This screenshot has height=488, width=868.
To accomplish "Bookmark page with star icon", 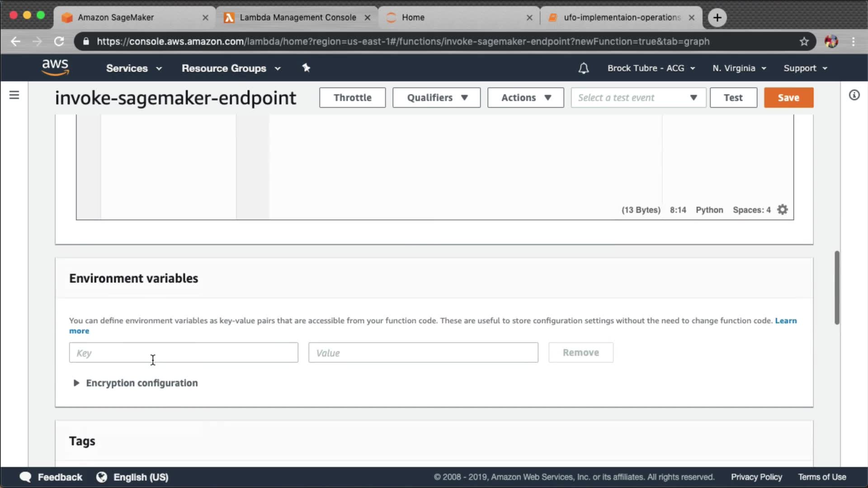I will (x=804, y=42).
